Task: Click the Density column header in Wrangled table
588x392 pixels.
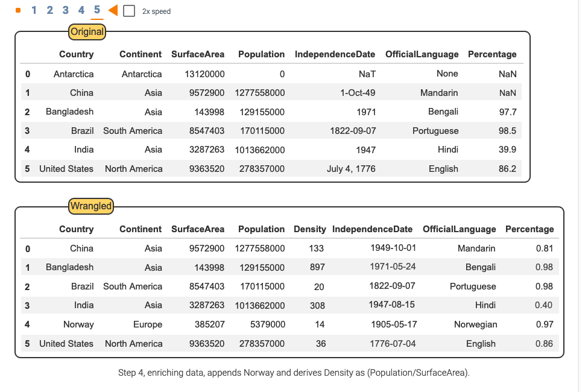Action: coord(309,229)
